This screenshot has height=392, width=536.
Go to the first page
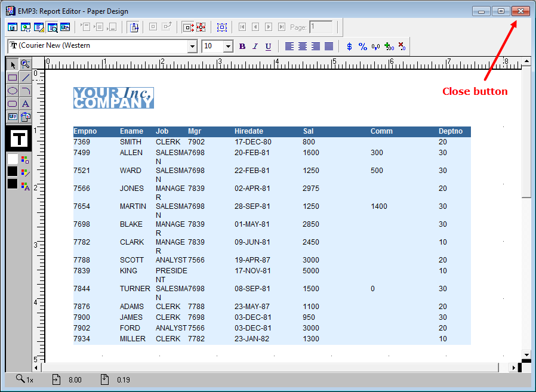pos(242,27)
